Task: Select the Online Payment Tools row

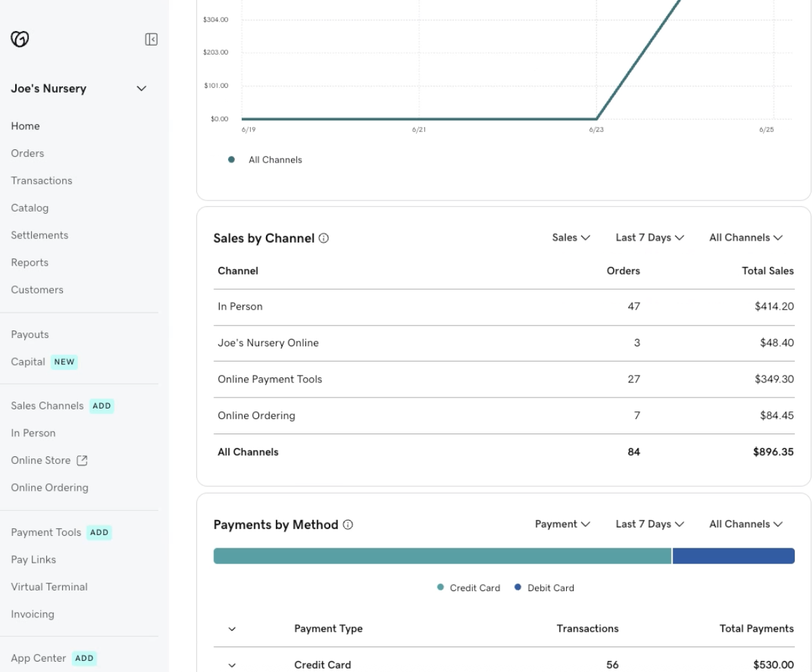Action: 504,380
